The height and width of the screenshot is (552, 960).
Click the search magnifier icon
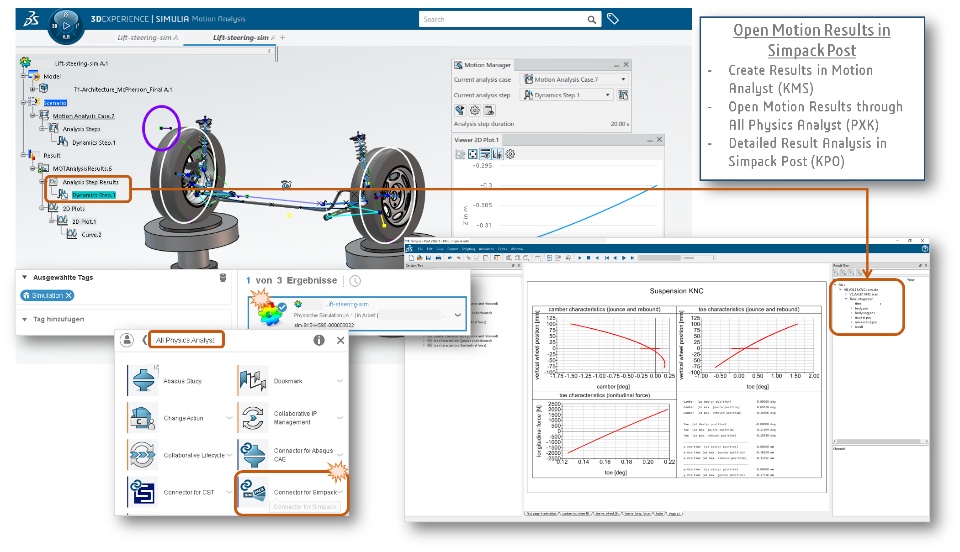(x=591, y=20)
